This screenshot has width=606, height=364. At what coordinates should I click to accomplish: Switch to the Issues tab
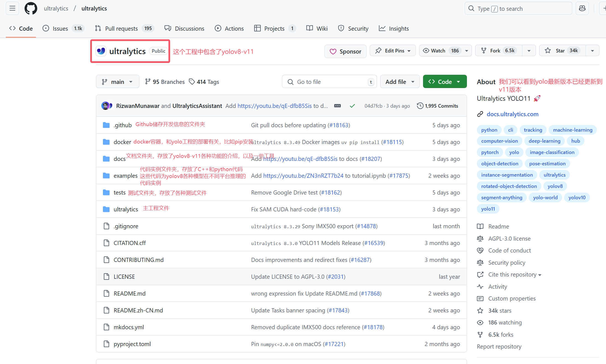63,28
